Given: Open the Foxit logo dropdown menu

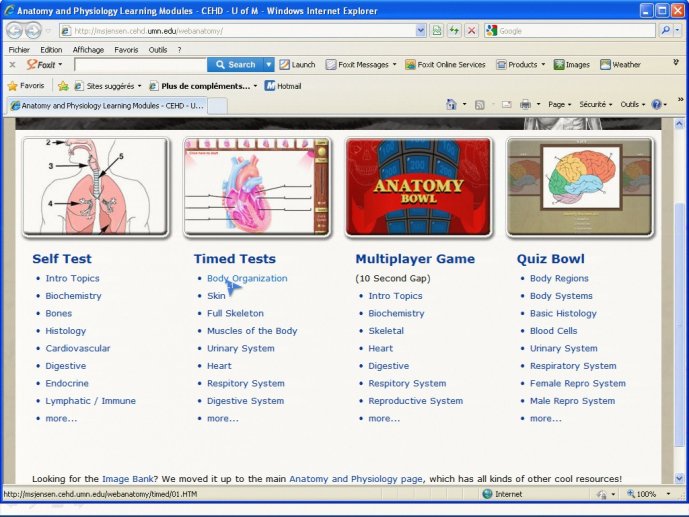Looking at the screenshot, I should pos(60,65).
